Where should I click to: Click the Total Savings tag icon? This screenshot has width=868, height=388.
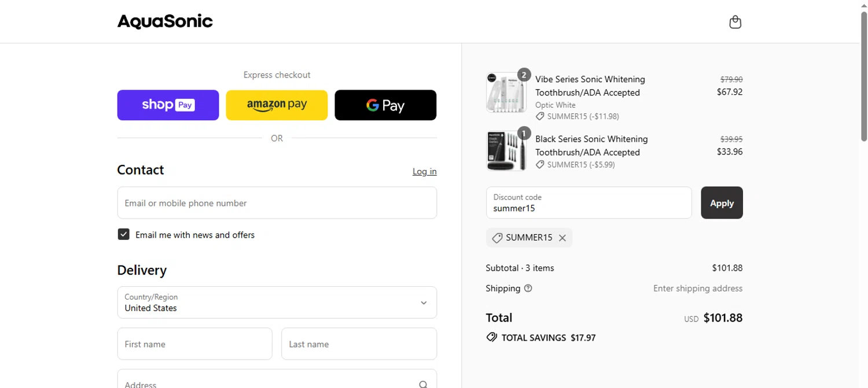[x=492, y=337]
